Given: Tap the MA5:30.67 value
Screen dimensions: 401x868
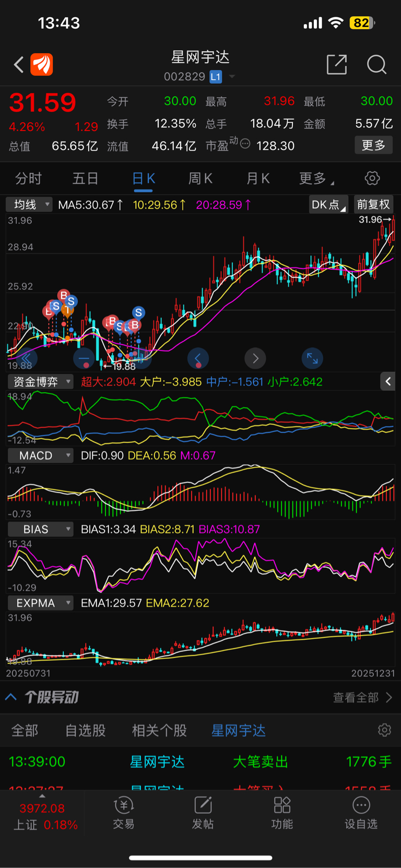Looking at the screenshot, I should [x=90, y=205].
